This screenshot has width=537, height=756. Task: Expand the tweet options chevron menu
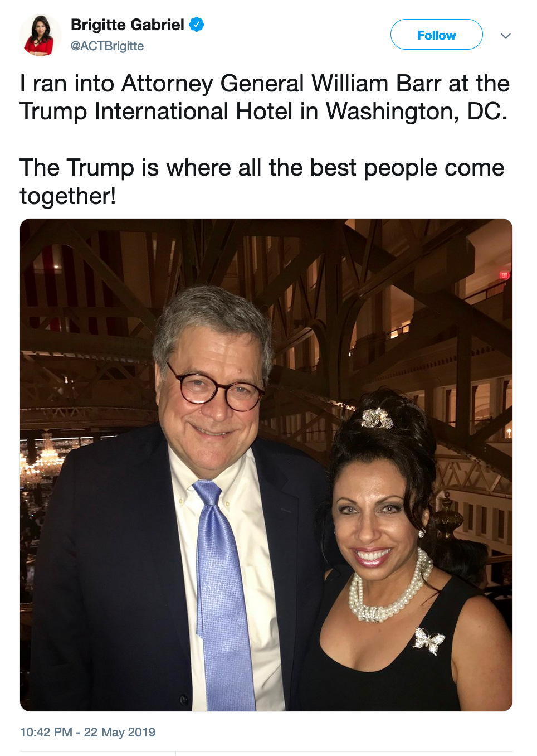(x=505, y=36)
